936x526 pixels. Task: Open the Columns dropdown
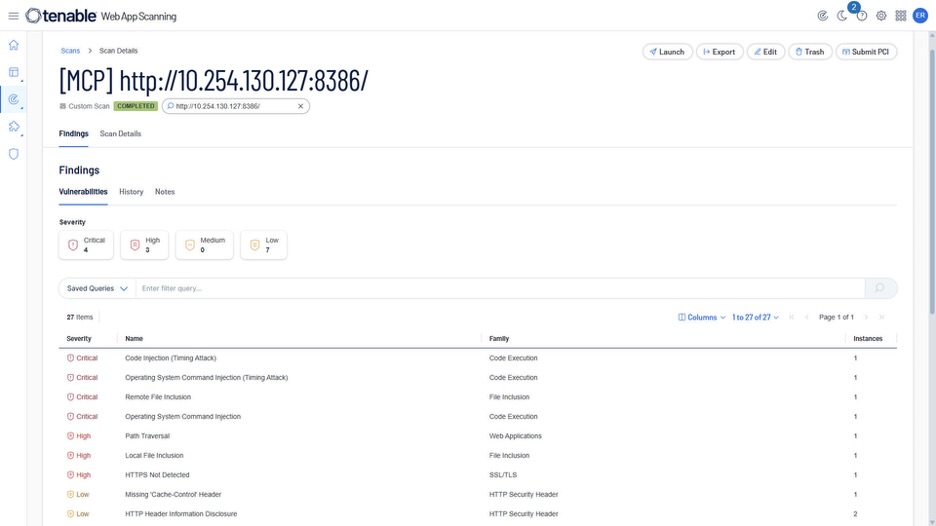coord(701,317)
